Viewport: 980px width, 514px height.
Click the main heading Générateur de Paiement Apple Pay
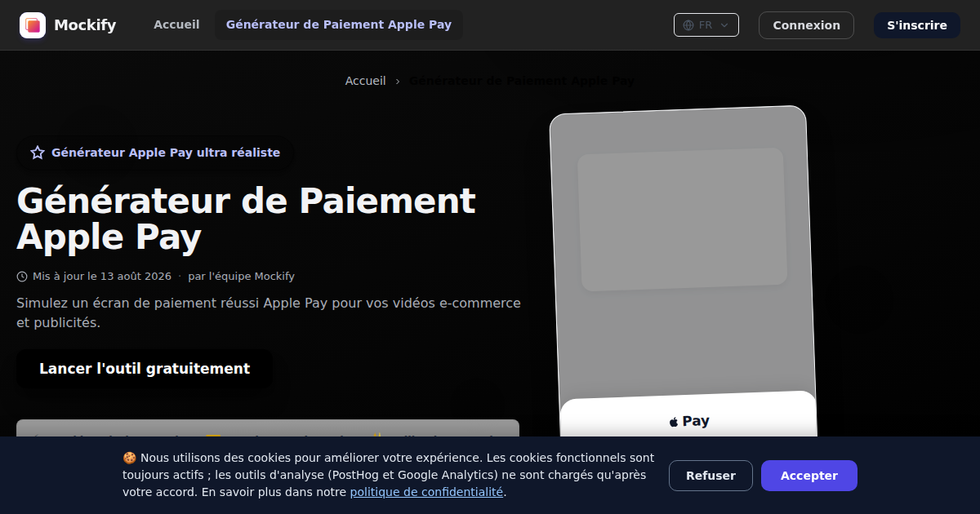(246, 219)
